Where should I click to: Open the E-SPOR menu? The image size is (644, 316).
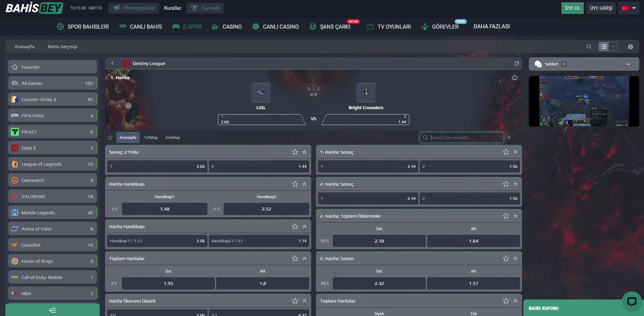(187, 27)
